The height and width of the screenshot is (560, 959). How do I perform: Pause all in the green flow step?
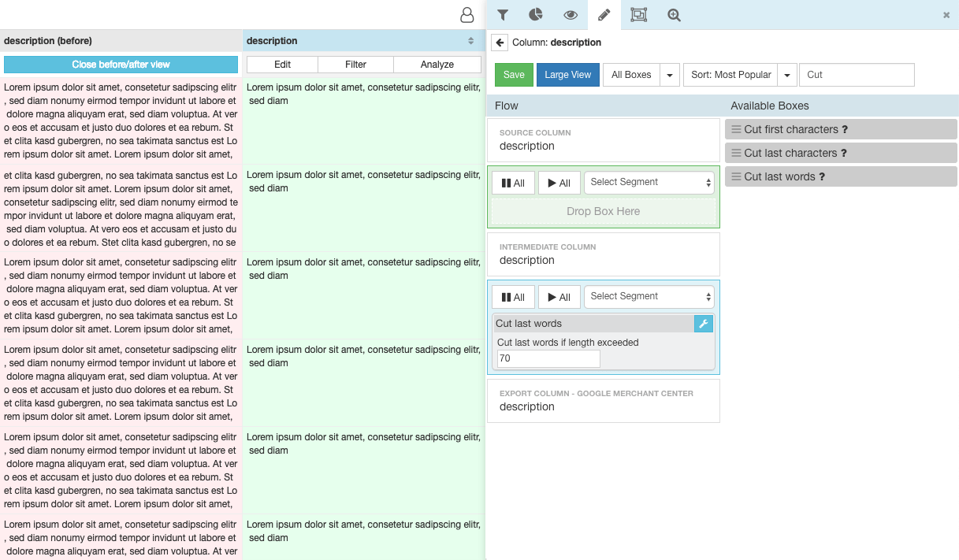click(513, 183)
